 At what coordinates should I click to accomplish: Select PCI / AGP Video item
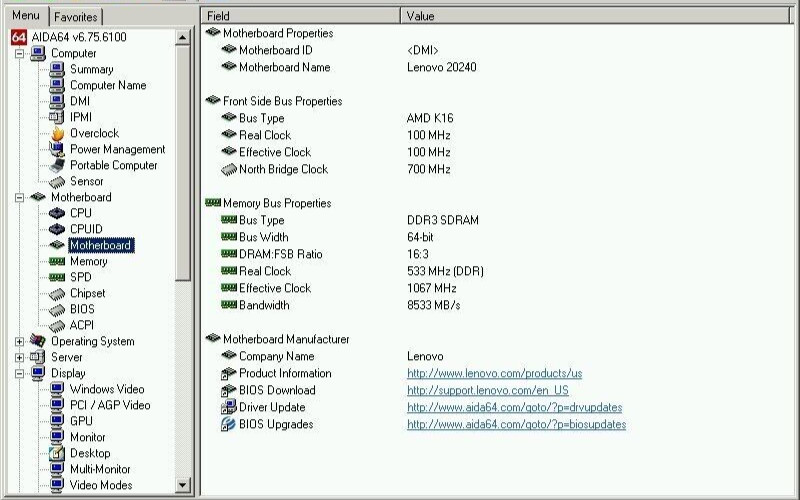tap(110, 405)
